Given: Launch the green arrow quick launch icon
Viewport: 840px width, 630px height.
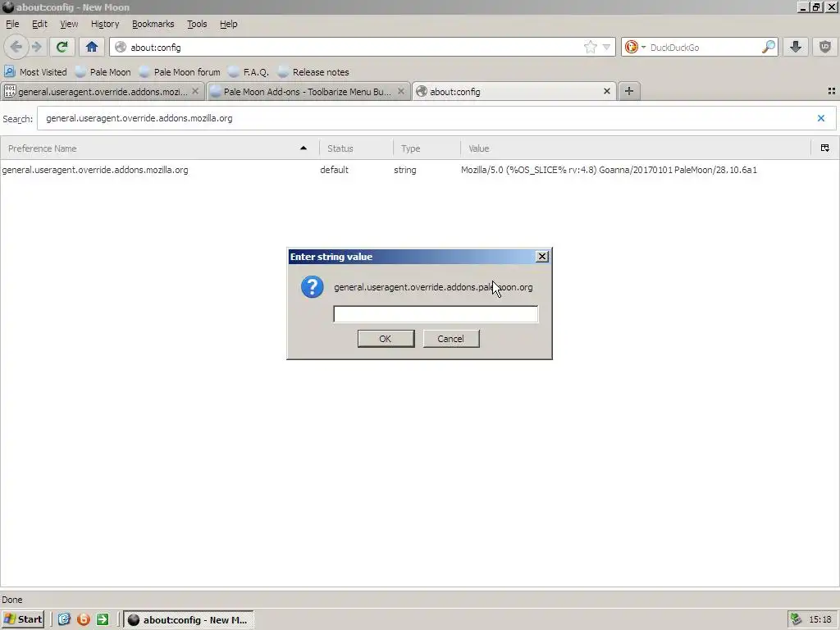Looking at the screenshot, I should pos(103,620).
